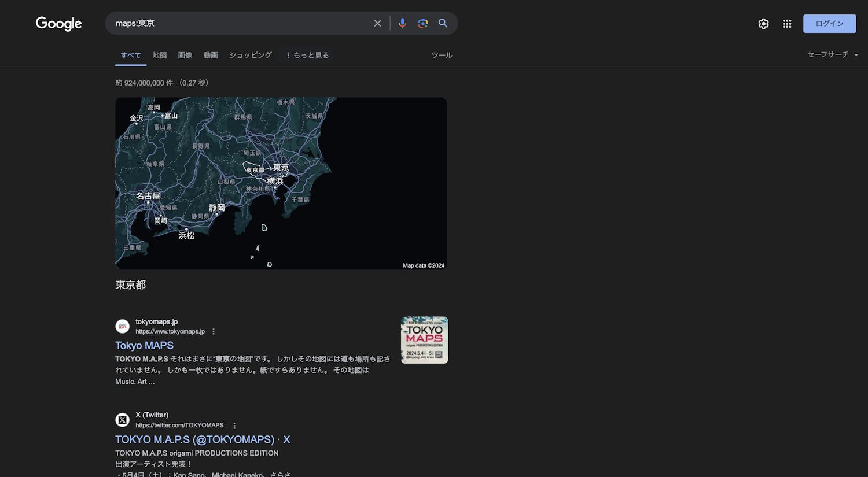Select the すべて tab

point(131,55)
